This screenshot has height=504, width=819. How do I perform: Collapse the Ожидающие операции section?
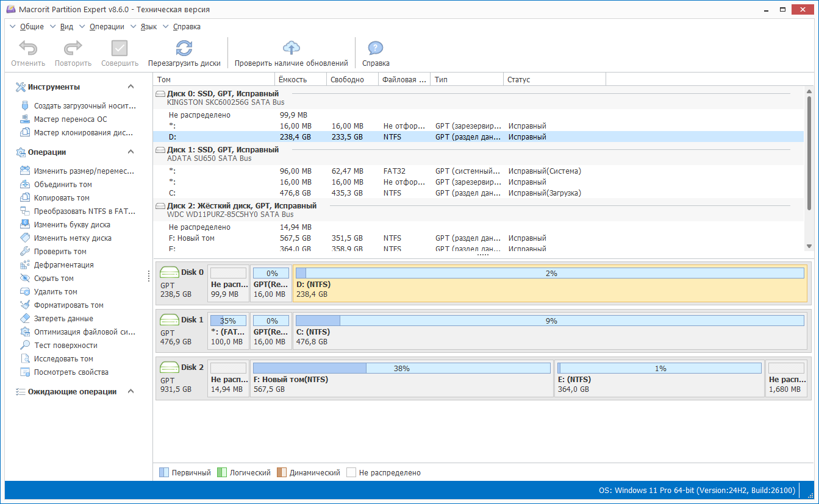[x=131, y=392]
